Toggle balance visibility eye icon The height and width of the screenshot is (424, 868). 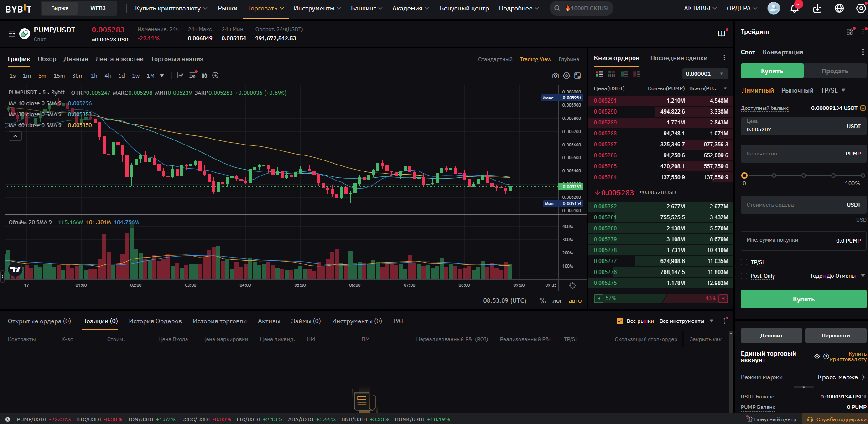pos(817,357)
